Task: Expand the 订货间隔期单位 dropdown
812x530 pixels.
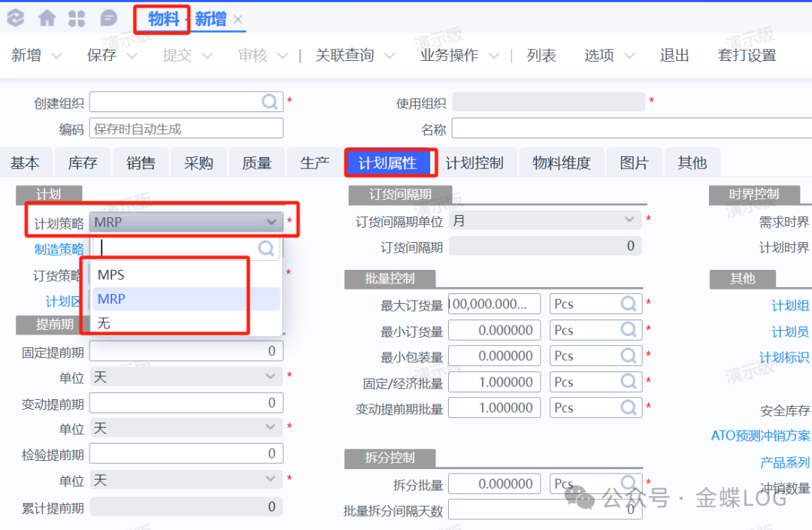Action: tap(630, 220)
